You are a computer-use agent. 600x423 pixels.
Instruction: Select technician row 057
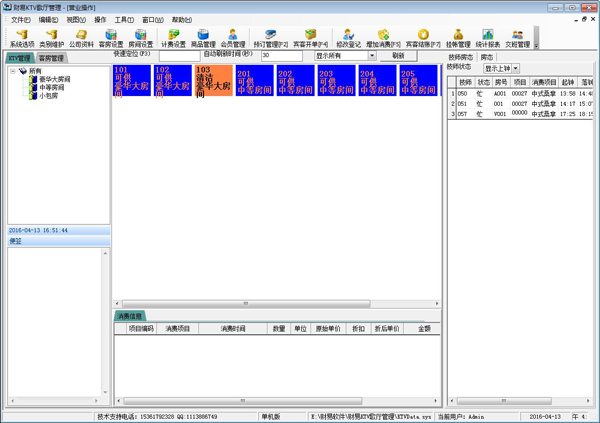coord(520,114)
